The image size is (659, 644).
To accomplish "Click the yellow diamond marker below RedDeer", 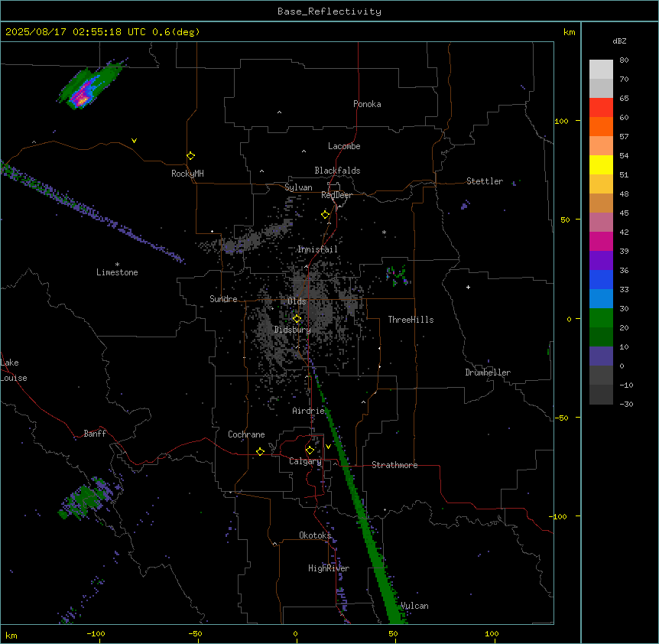I will (325, 215).
